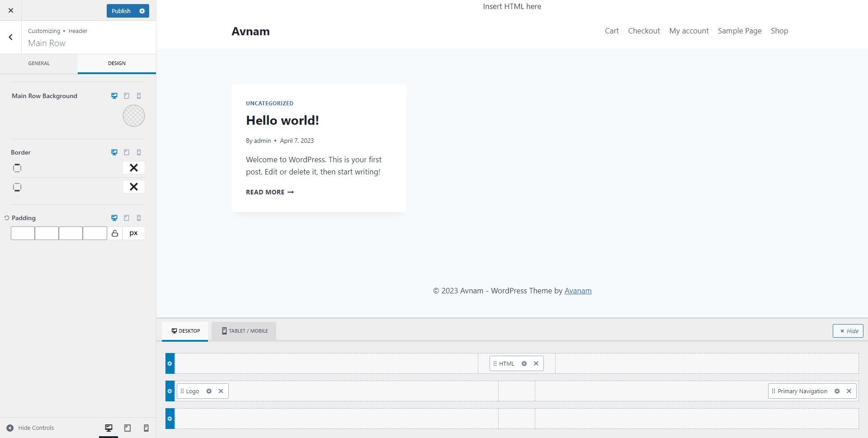Hide the header builder panel
Image resolution: width=868 pixels, height=438 pixels.
click(848, 331)
